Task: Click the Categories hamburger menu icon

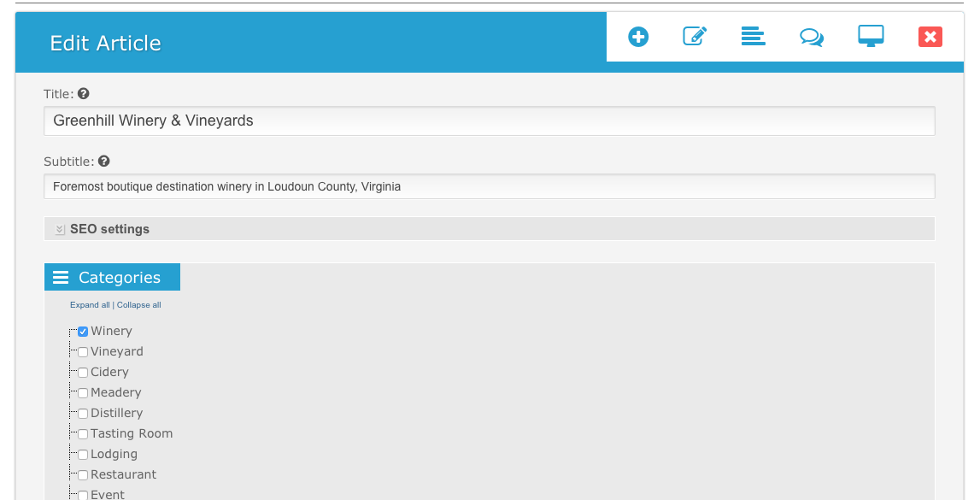Action: click(61, 278)
